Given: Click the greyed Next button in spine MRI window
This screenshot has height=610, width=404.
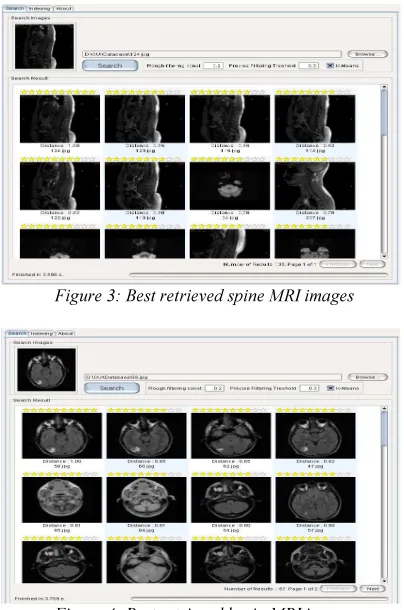Looking at the screenshot, I should 372,264.
